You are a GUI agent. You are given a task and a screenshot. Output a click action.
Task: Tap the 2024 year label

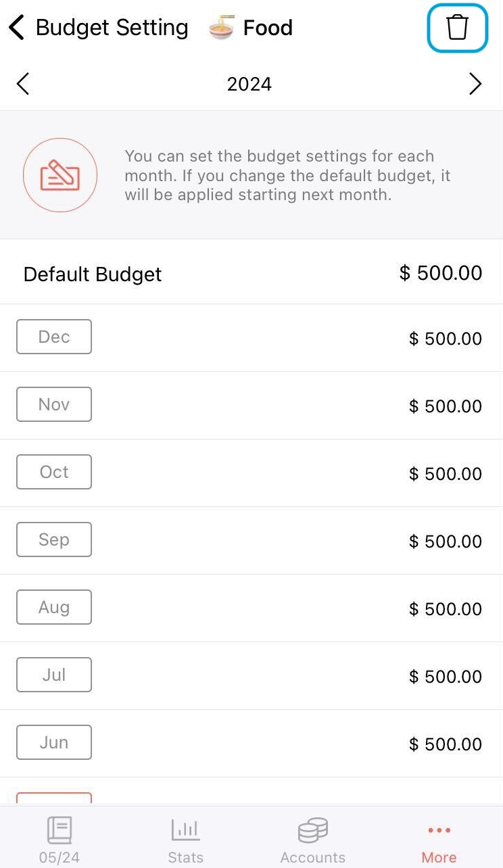pos(249,84)
